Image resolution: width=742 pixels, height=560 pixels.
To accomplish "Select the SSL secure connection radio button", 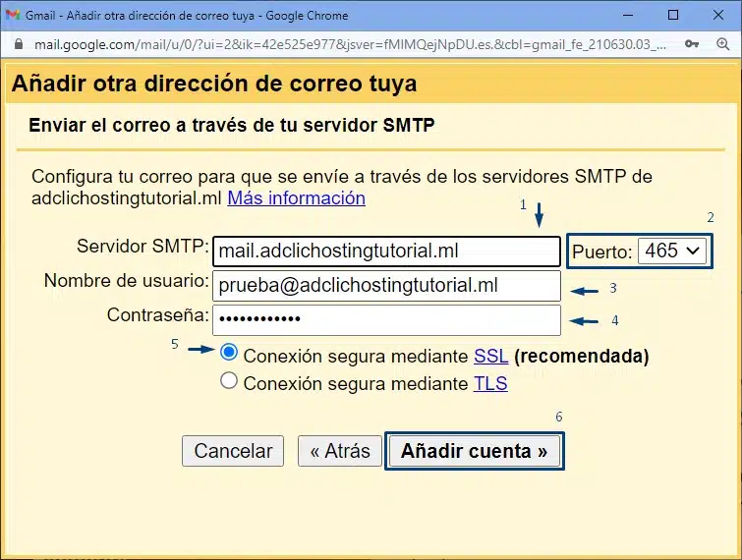I will coord(229,353).
